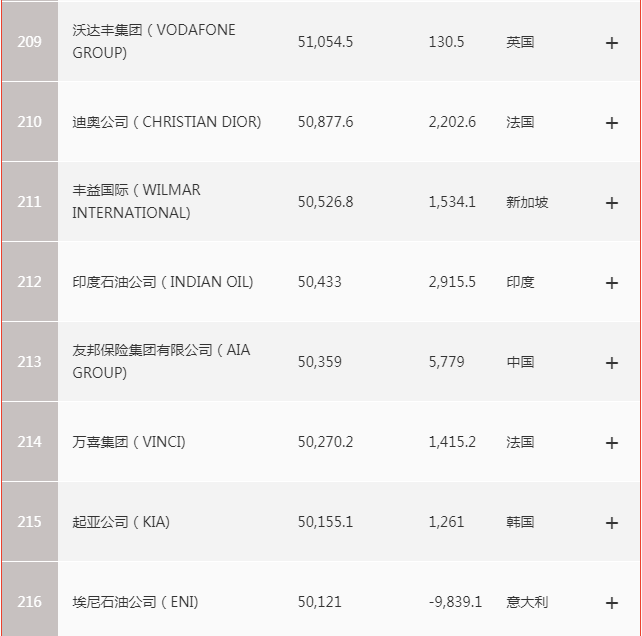Select Vodafone revenue value 51,054.5
642x636 pixels.
(x=325, y=42)
